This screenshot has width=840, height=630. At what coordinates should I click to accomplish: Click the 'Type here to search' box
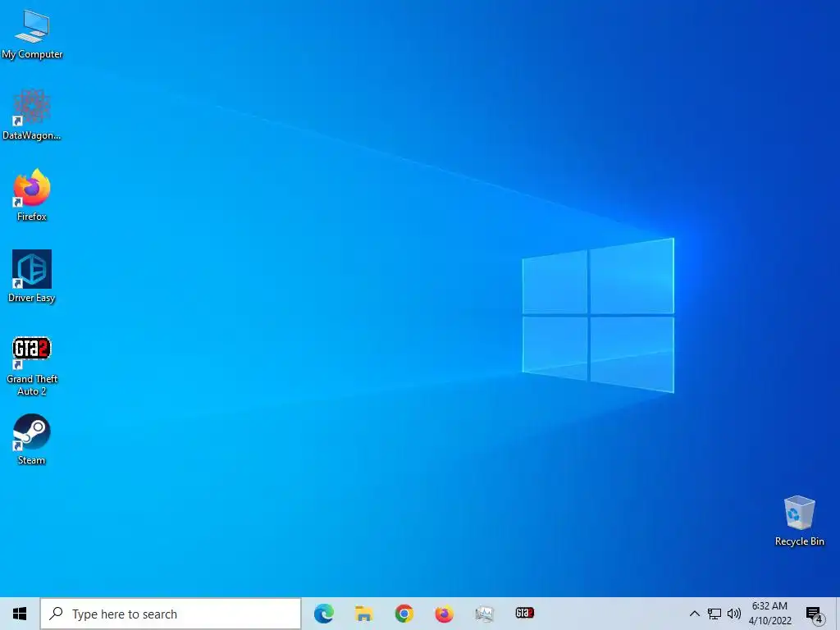171,614
